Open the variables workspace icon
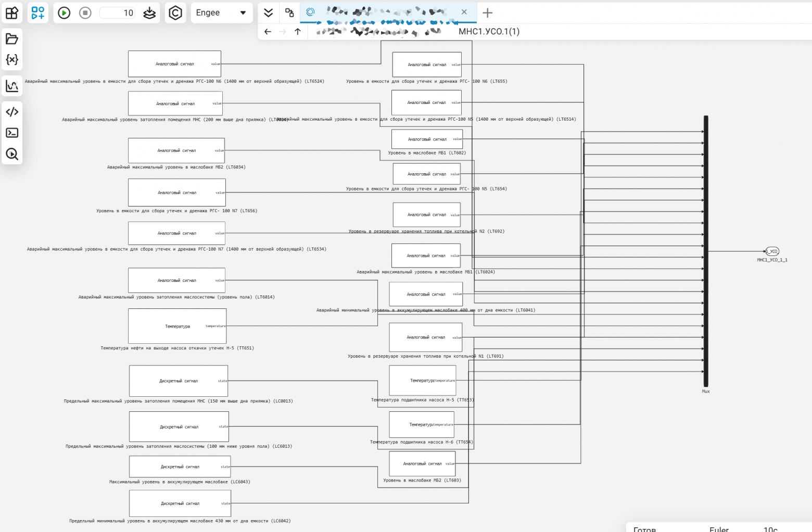The height and width of the screenshot is (532, 812). point(12,60)
